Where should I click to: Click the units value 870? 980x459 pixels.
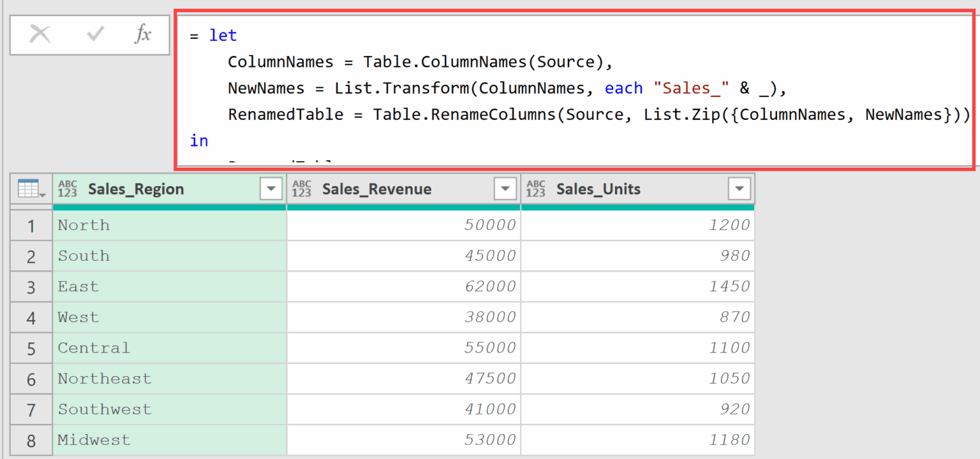[x=638, y=317]
